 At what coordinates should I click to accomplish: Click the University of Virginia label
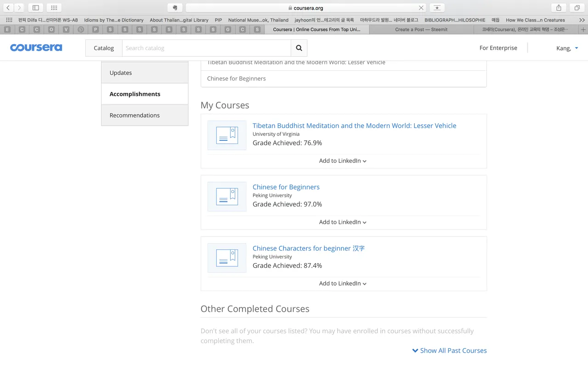[x=276, y=134]
